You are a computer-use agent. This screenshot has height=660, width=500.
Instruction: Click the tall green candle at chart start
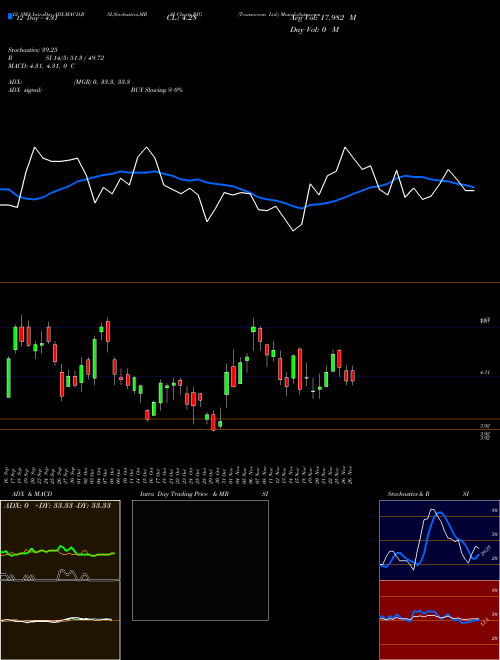(8, 378)
